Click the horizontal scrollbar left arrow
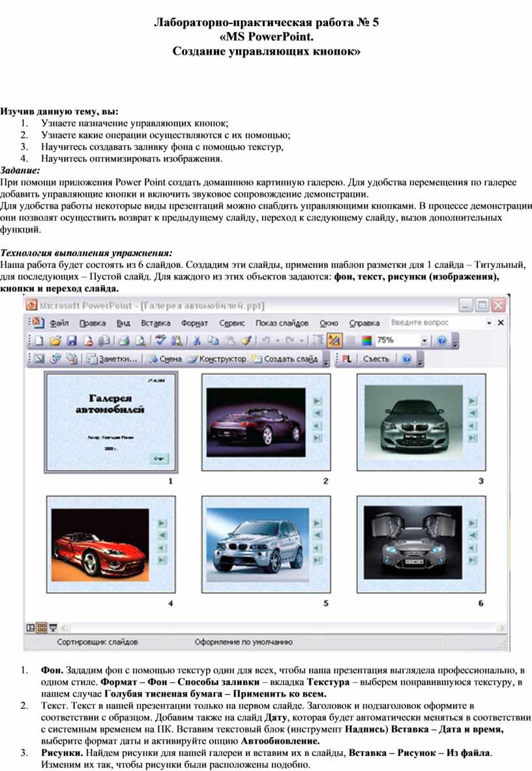The height and width of the screenshot is (771, 532). (64, 628)
